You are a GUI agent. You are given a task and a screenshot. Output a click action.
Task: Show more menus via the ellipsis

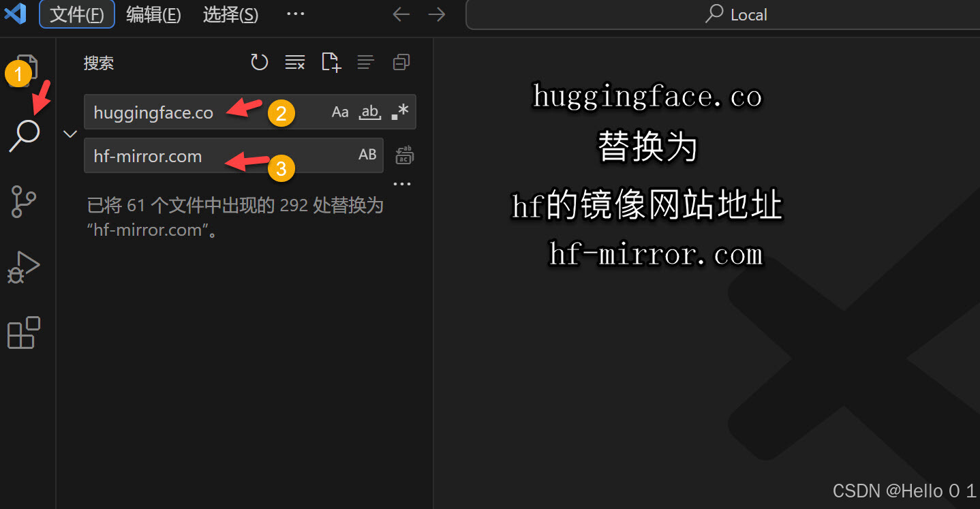click(x=295, y=14)
